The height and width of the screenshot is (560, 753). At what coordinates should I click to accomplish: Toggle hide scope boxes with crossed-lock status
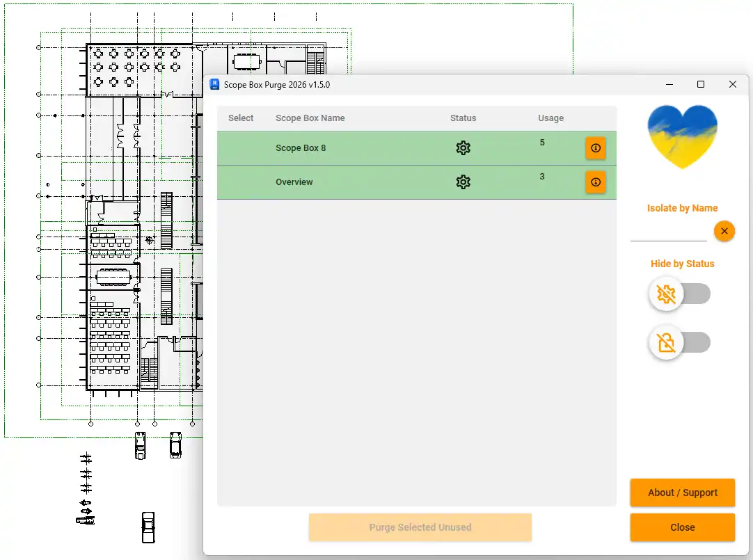tap(679, 342)
